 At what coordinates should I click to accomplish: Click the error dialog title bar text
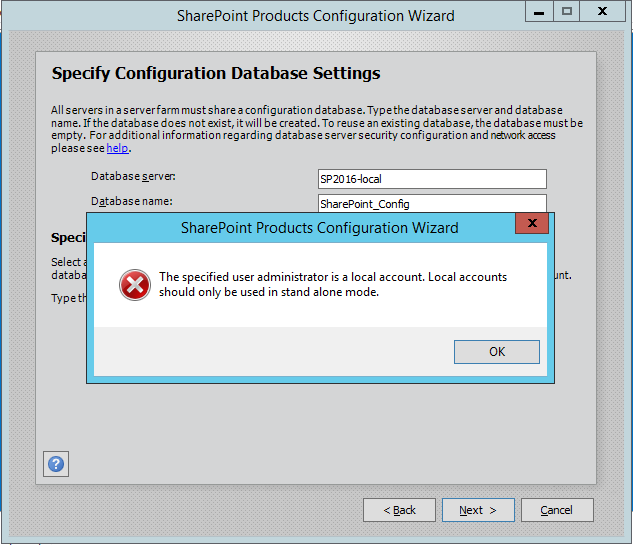click(319, 228)
